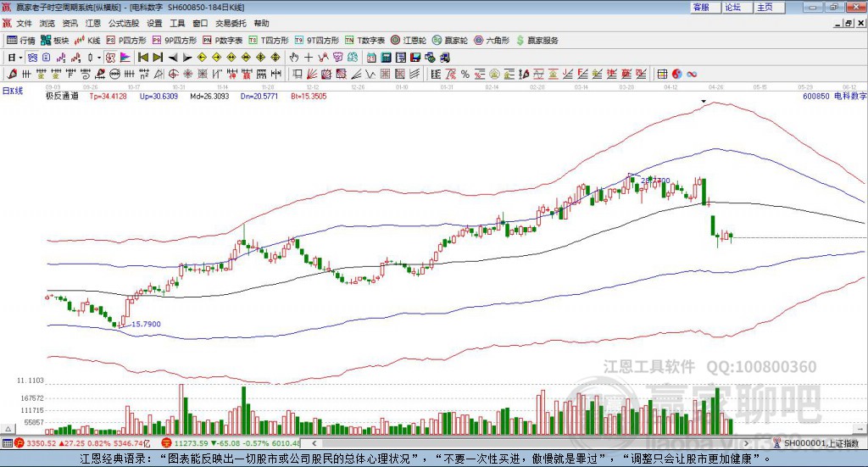Expand the candlestick chart-type dropdown arrow
The height and width of the screenshot is (467, 868).
coord(99,58)
